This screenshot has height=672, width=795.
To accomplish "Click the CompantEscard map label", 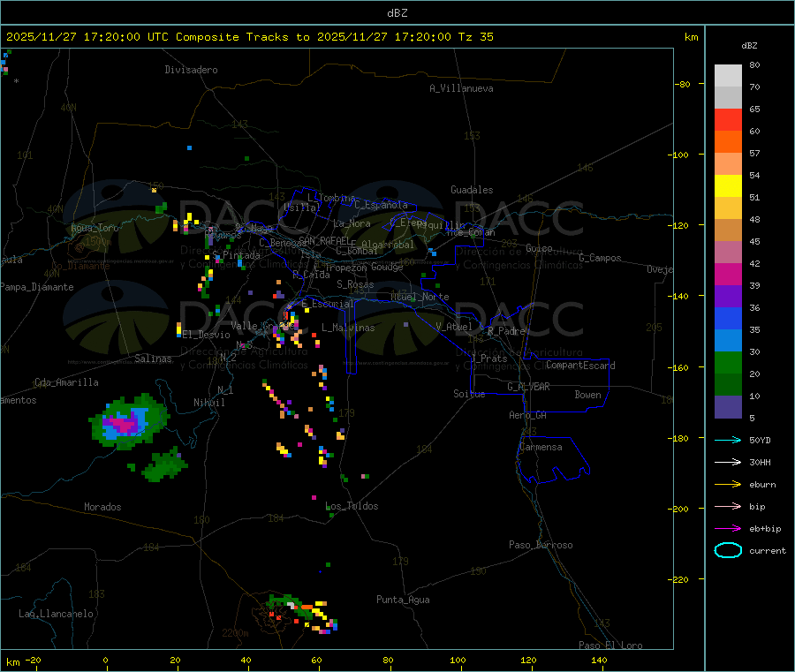I will pyautogui.click(x=580, y=366).
